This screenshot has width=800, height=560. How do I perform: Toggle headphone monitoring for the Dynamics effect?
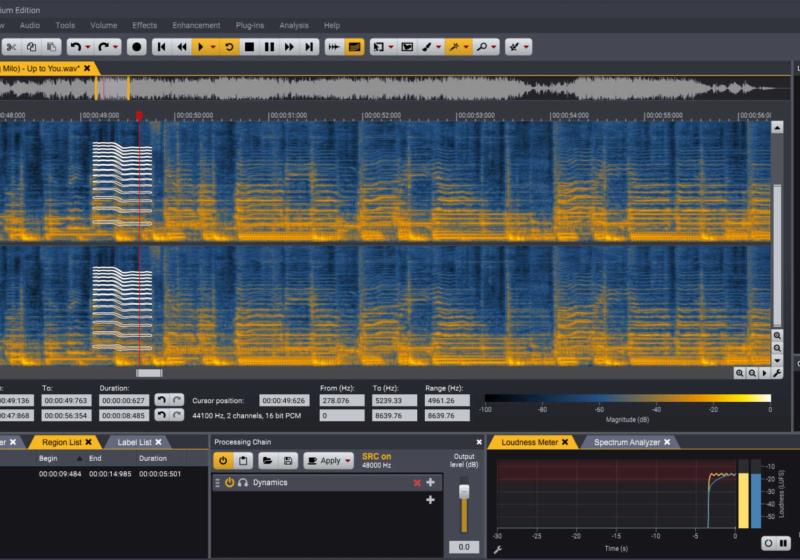coord(243,482)
